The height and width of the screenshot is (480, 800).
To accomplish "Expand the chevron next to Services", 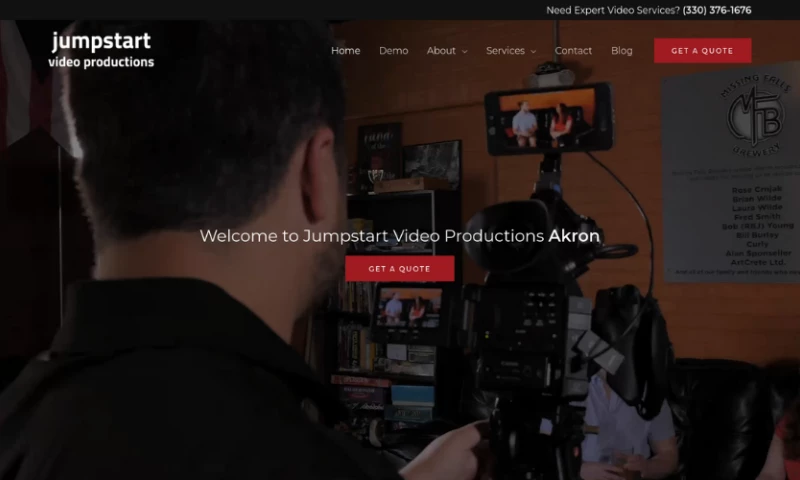I will (533, 52).
